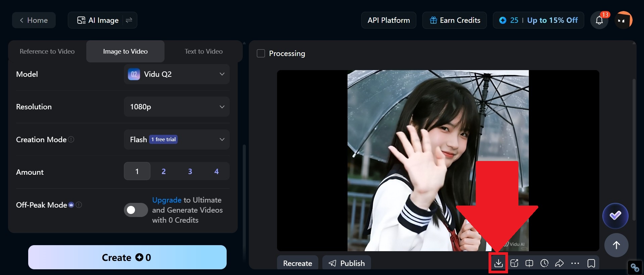Click the swap arrows next to AI Image
The height and width of the screenshot is (275, 644).
coord(129,20)
